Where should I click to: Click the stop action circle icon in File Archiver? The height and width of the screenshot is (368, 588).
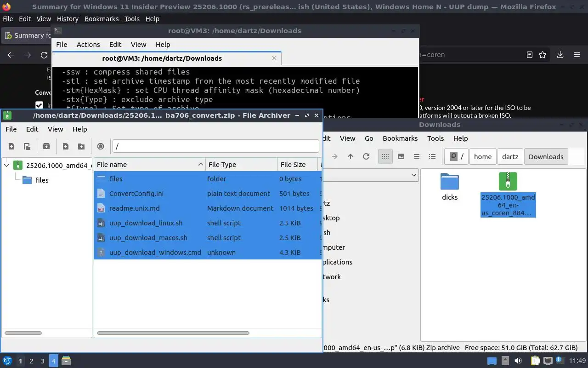pos(101,146)
